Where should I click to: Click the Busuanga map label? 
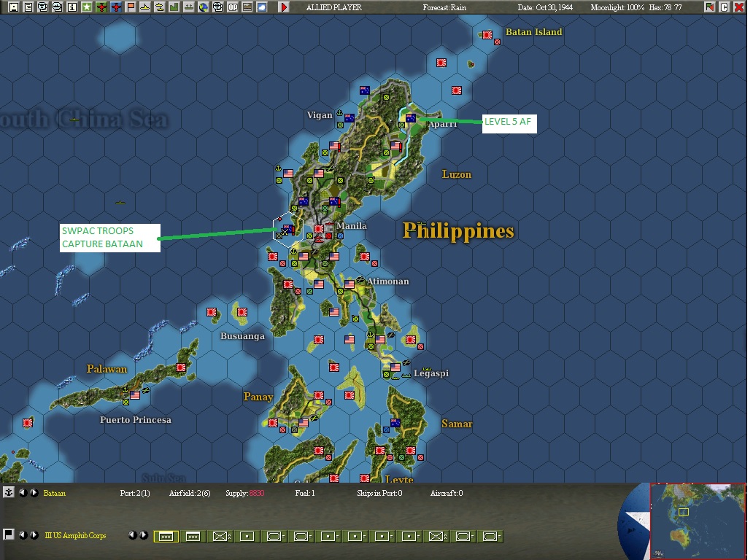242,336
